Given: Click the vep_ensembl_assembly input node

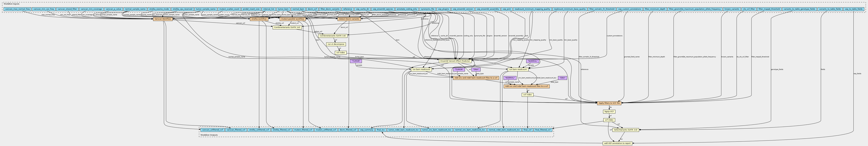Looking at the screenshot, I should (488, 9).
